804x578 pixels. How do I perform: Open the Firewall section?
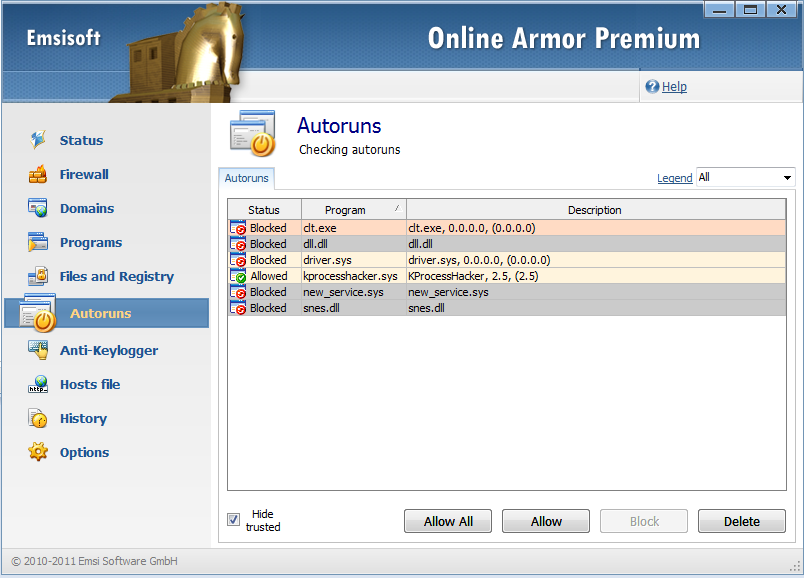pos(84,174)
